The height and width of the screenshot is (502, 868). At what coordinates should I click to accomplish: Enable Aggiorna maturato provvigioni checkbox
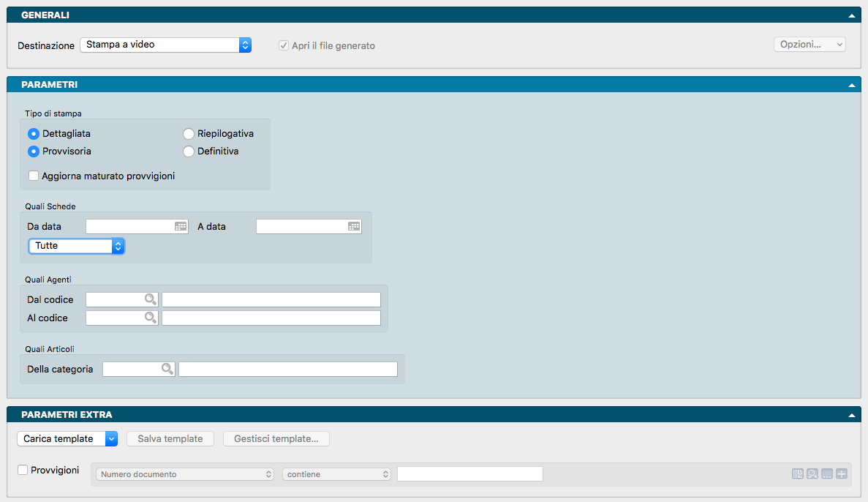[x=34, y=176]
